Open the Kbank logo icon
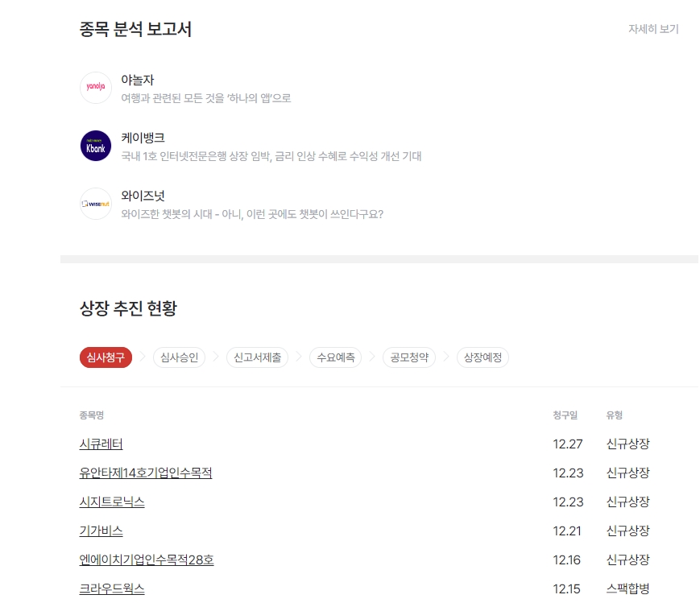Screen dimensions: 700x603 (x=96, y=146)
